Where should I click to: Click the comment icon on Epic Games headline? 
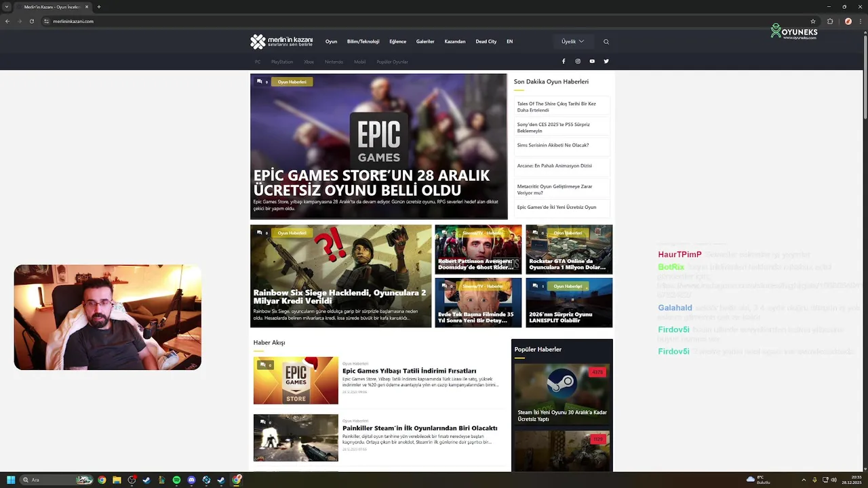(260, 81)
